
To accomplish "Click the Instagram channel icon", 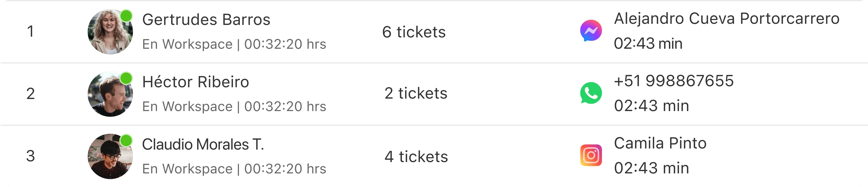I will (x=591, y=155).
